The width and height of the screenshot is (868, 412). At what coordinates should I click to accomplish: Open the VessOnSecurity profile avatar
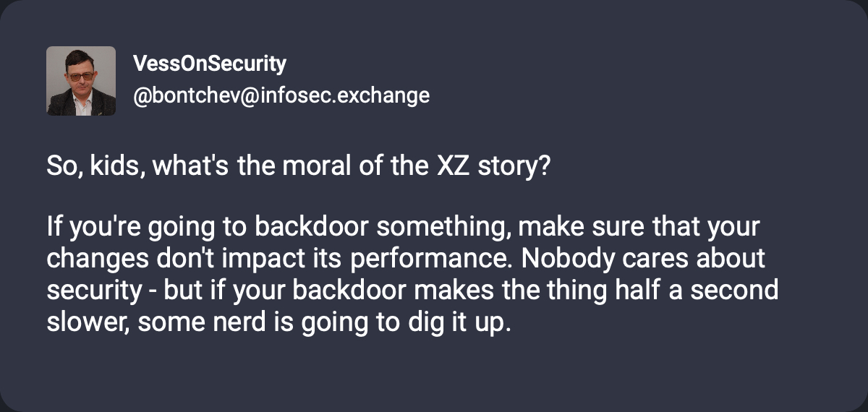click(x=81, y=81)
